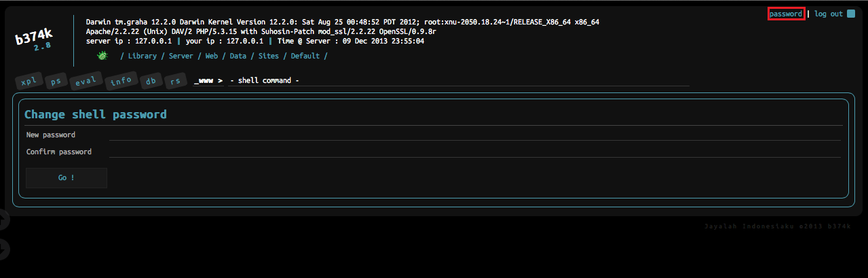The height and width of the screenshot is (278, 868).
Task: Click the b374k logo
Action: coord(34,42)
